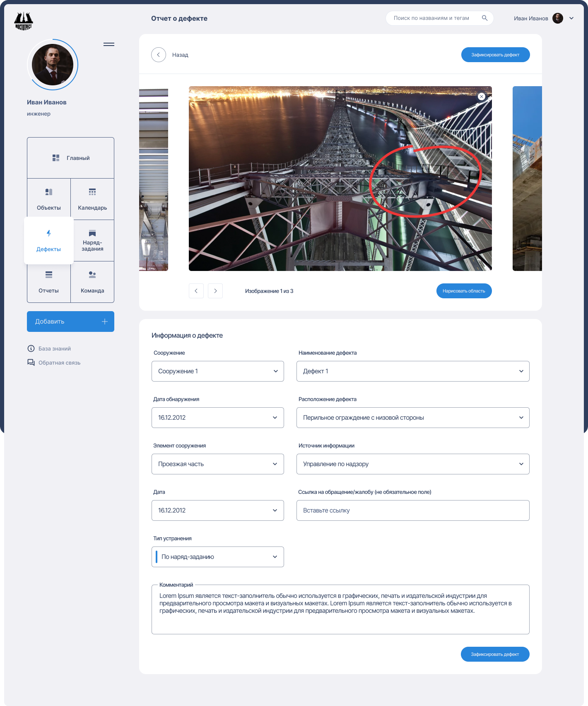
Task: Toggle the sidebar hamburger menu
Action: pyautogui.click(x=109, y=44)
